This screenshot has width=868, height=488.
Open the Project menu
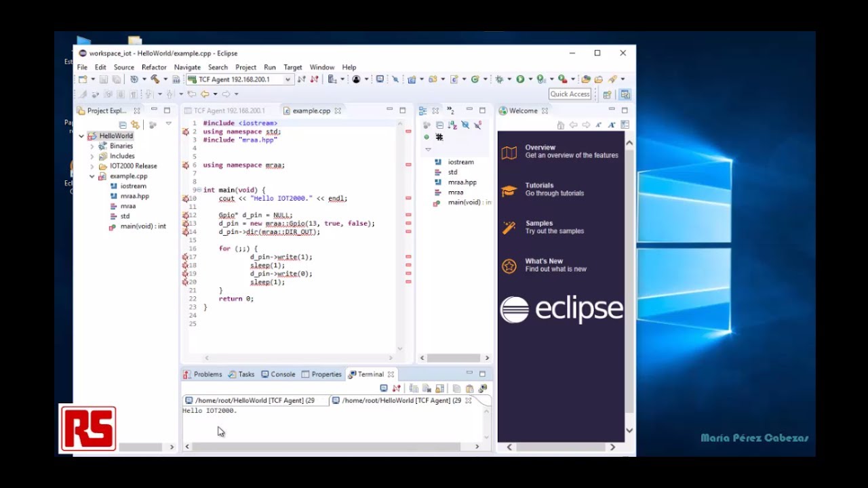[245, 67]
